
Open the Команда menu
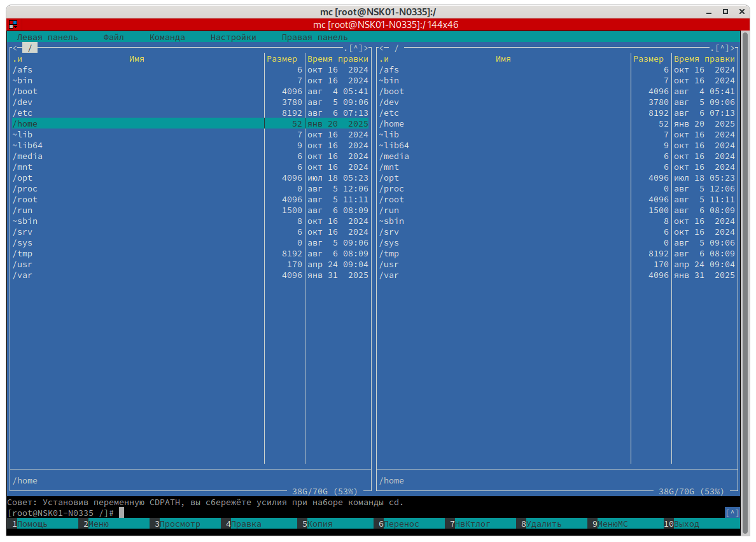(167, 38)
